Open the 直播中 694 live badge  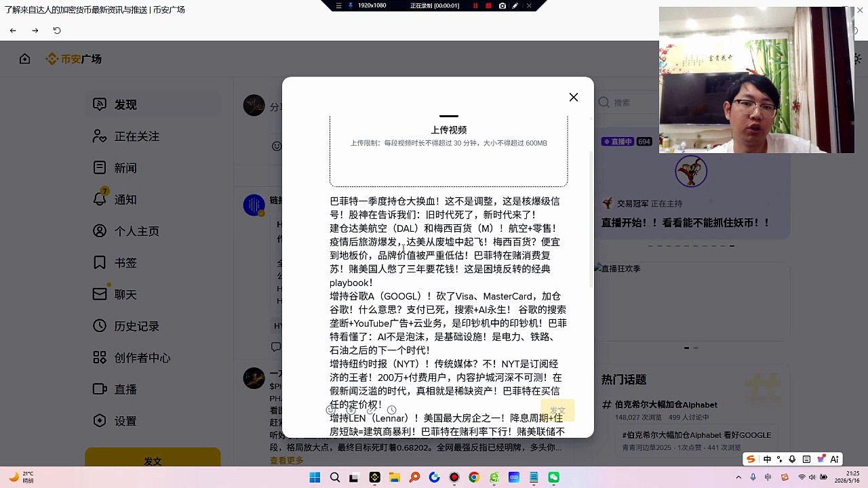tap(627, 142)
